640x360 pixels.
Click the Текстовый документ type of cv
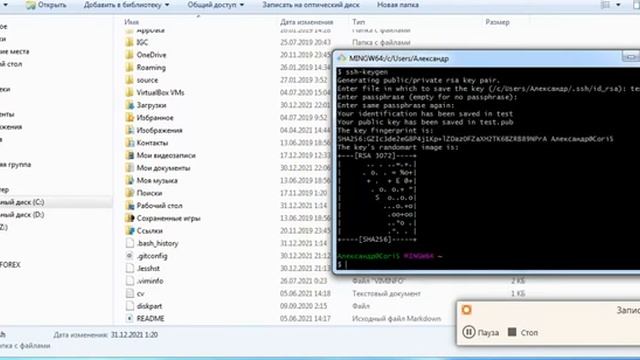pos(386,293)
